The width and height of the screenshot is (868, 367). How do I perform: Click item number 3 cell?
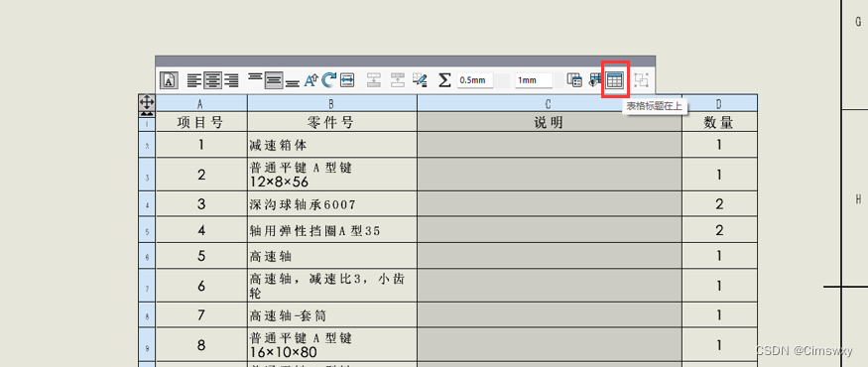click(201, 204)
